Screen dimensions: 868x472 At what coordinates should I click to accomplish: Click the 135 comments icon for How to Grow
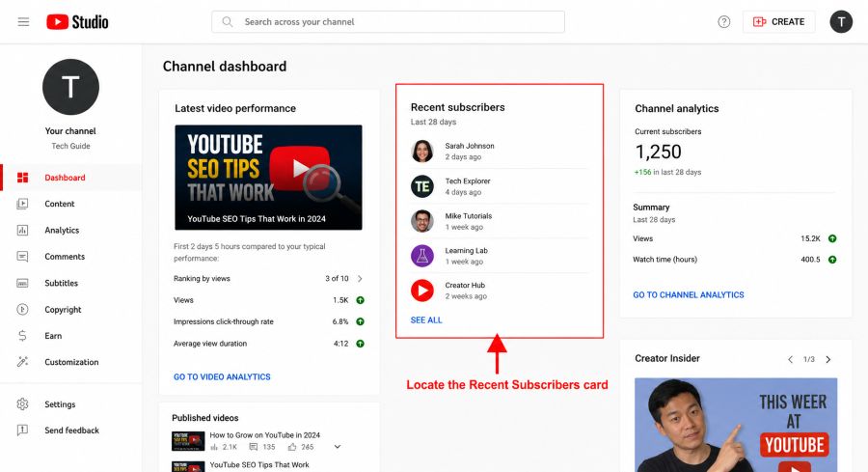point(254,447)
